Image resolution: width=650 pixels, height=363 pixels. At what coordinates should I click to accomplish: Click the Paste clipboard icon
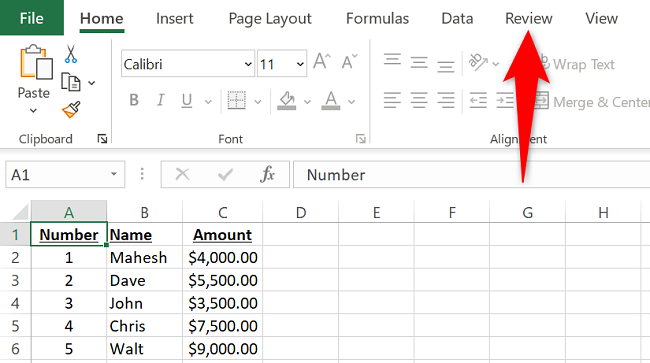(36, 62)
